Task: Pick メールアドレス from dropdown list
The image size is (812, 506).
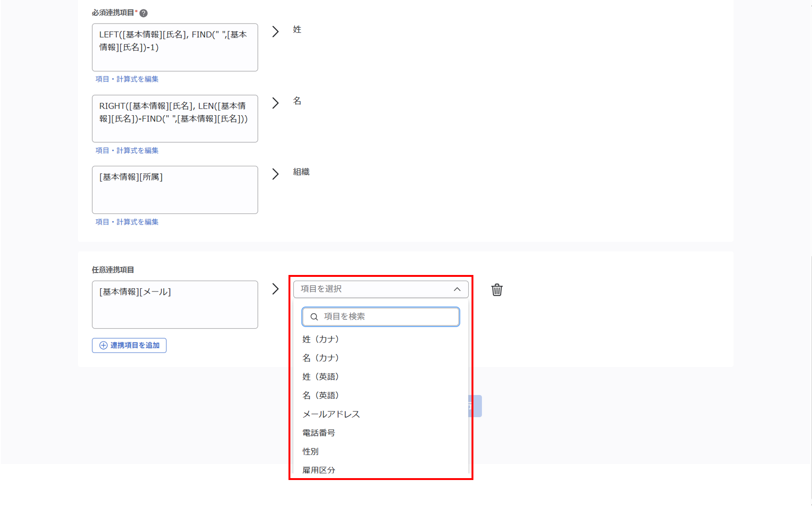Action: 331,414
